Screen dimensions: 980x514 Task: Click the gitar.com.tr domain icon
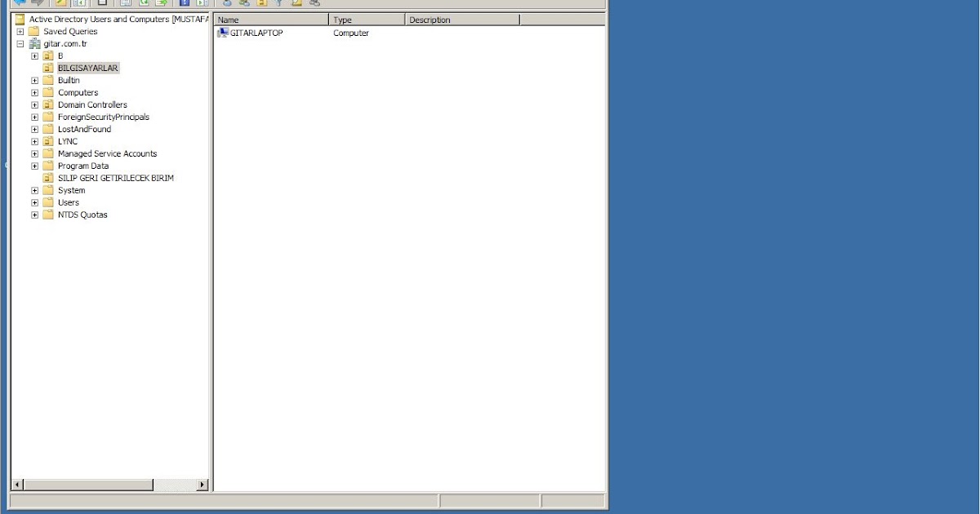34,43
